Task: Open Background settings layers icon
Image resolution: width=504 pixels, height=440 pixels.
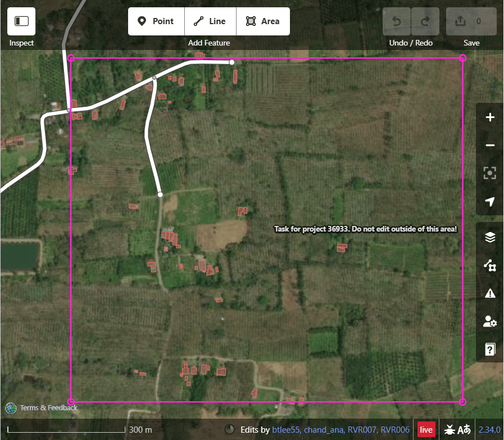Action: (490, 238)
